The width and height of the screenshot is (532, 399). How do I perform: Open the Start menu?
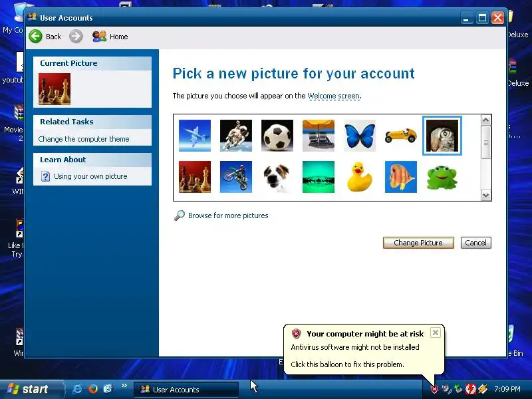pos(31,389)
